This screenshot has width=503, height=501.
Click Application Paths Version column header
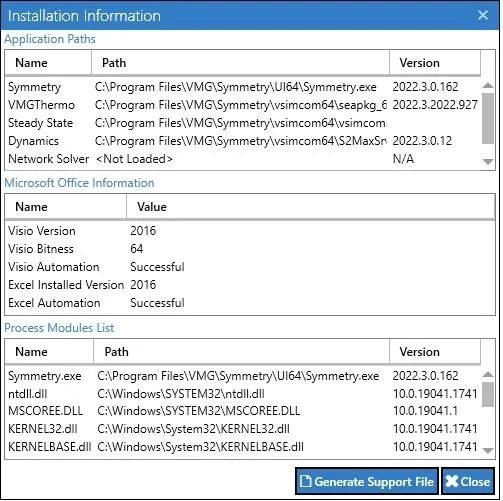[x=435, y=63]
